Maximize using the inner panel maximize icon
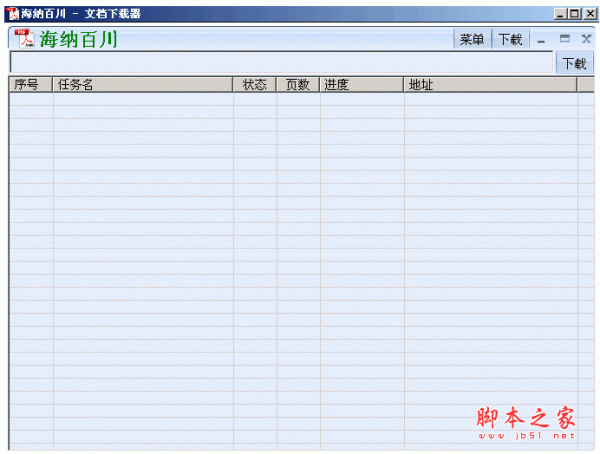The width and height of the screenshot is (600, 454). 565,38
